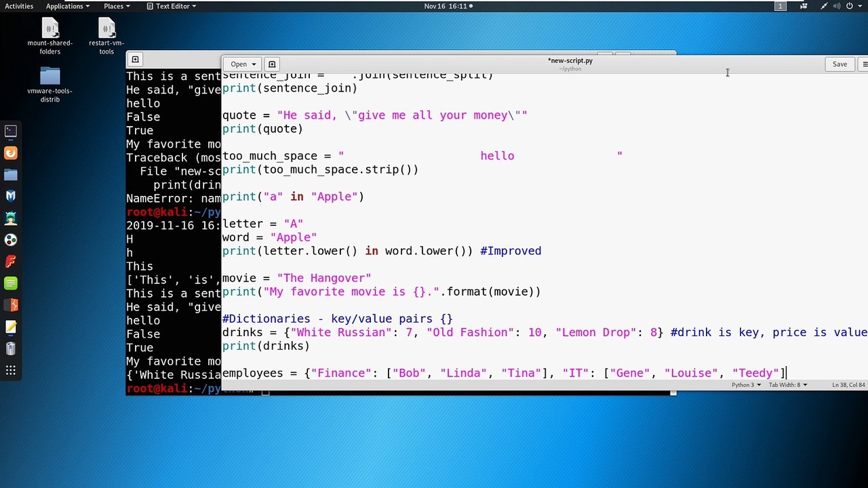Image resolution: width=868 pixels, height=488 pixels.
Task: Click the multicolored circles dock icon
Action: (x=10, y=240)
